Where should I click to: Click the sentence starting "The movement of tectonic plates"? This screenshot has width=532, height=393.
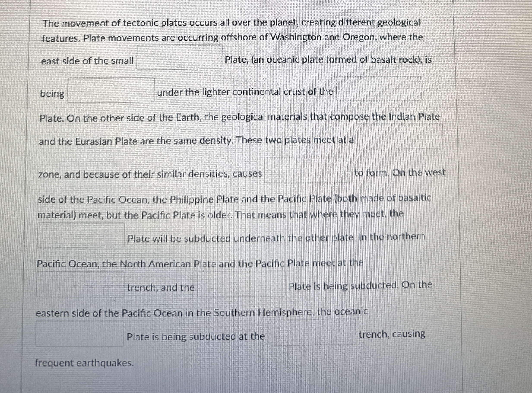coord(231,23)
